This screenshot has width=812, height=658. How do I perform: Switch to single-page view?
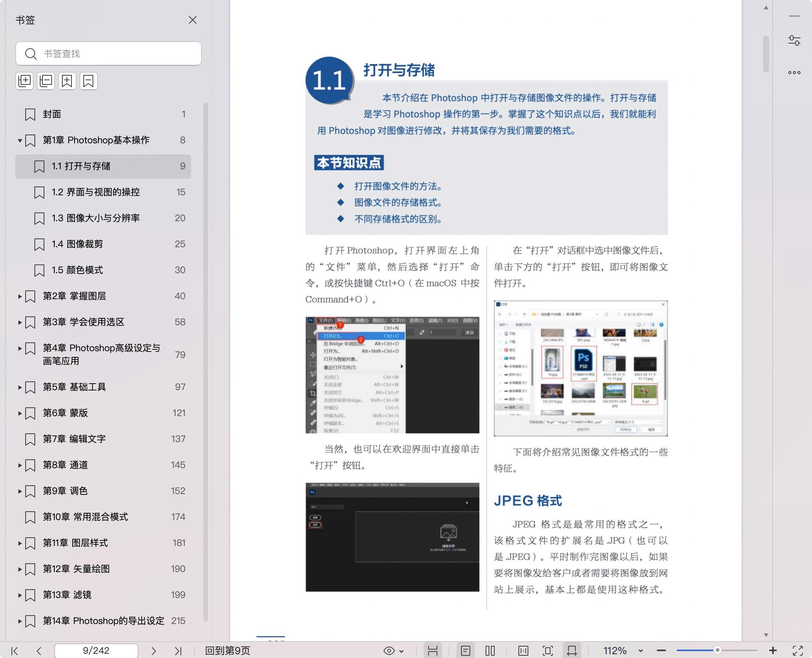point(466,651)
